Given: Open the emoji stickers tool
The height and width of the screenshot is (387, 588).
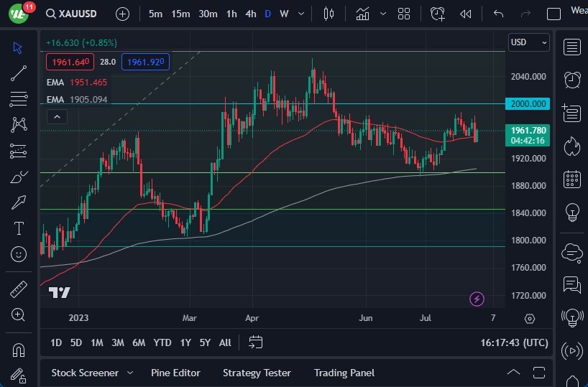Looking at the screenshot, I should [19, 253].
